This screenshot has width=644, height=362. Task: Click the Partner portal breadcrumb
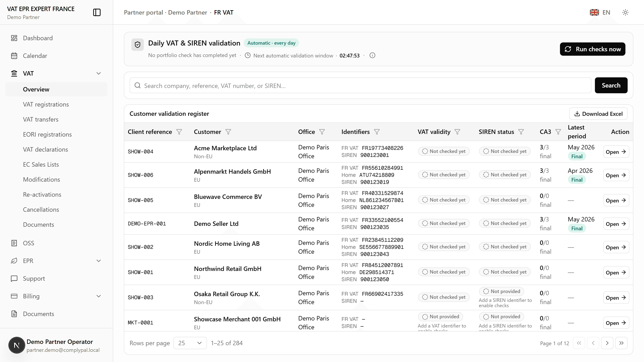coord(143,12)
